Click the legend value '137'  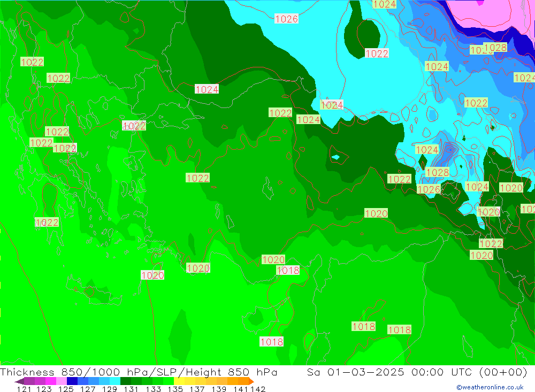click(x=197, y=389)
